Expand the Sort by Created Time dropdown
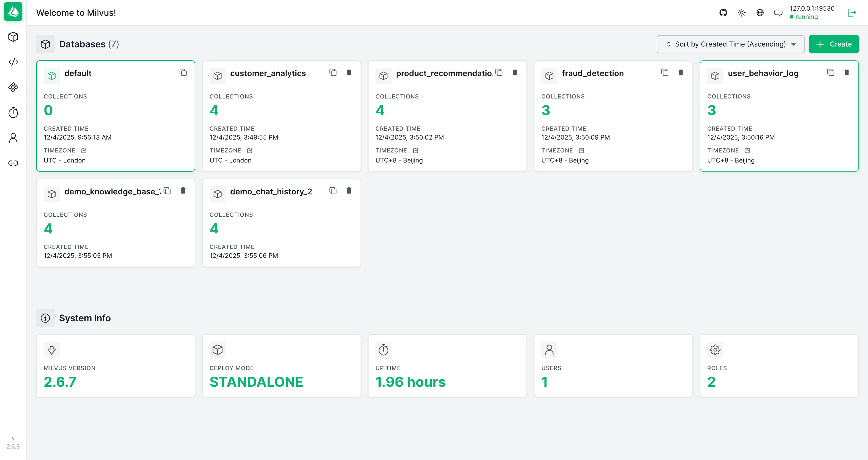Image resolution: width=868 pixels, height=460 pixels. pyautogui.click(x=730, y=44)
